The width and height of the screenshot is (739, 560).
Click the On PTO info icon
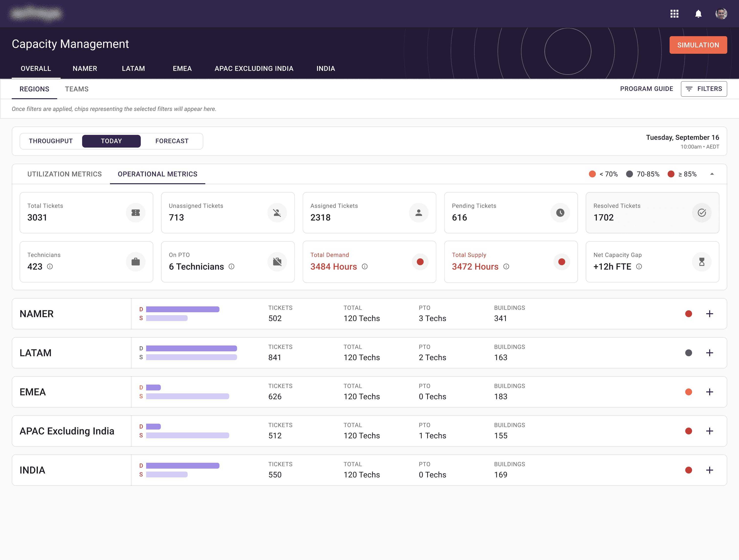[231, 267]
